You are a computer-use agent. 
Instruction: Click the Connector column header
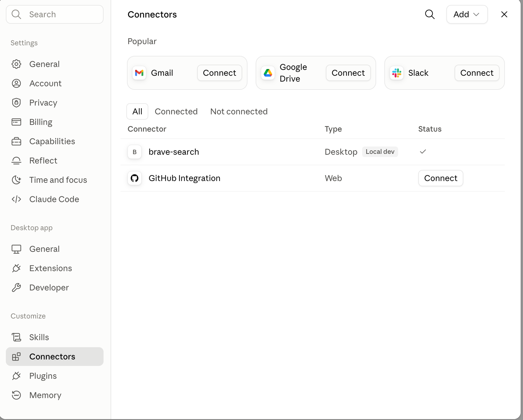click(147, 129)
